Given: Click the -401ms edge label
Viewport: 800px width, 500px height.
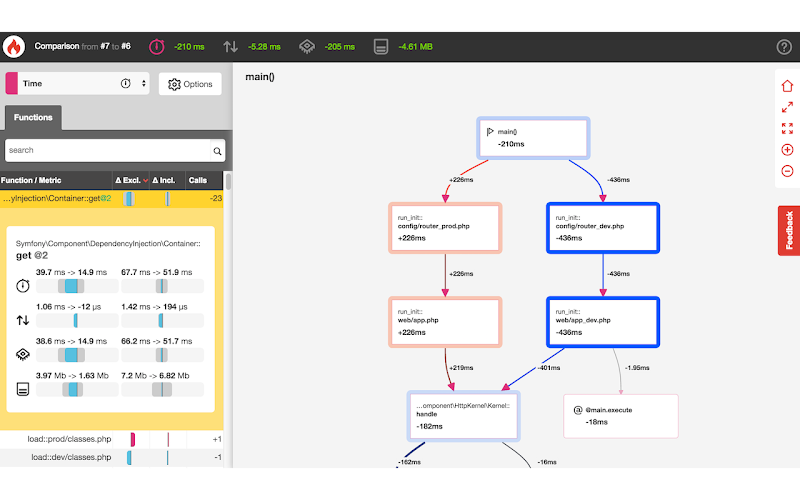Looking at the screenshot, I should [x=548, y=368].
